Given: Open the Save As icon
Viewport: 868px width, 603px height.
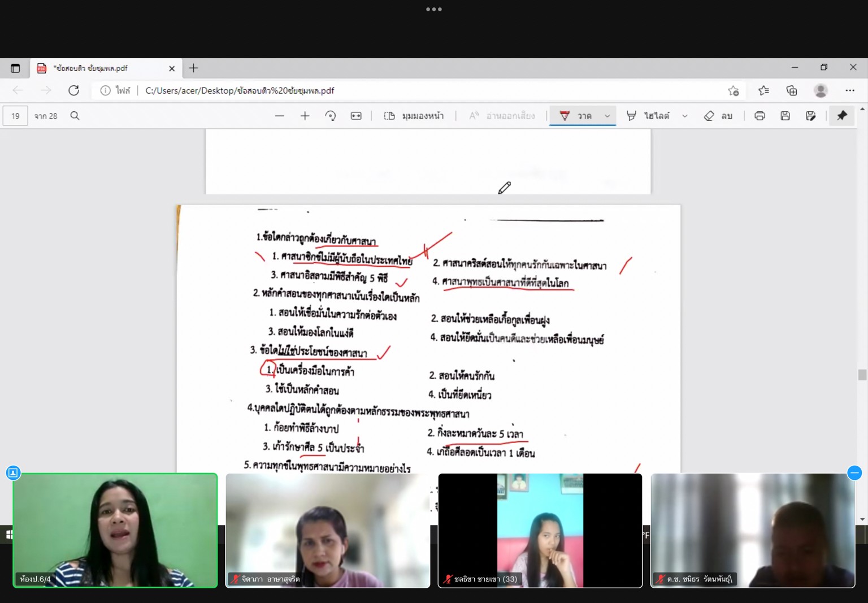Looking at the screenshot, I should click(x=810, y=116).
